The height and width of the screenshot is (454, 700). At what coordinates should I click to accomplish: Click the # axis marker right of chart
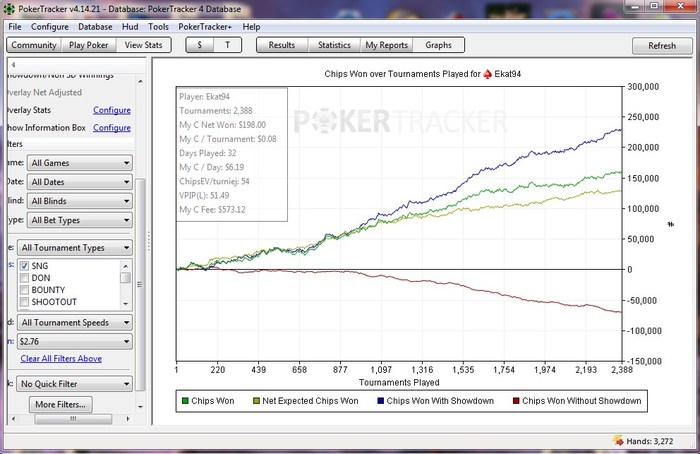pyautogui.click(x=671, y=224)
